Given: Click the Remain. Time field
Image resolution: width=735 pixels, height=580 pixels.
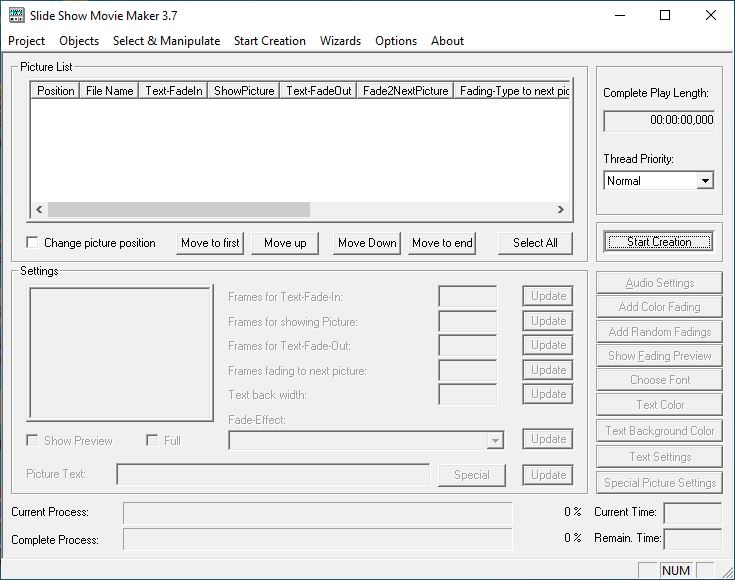Looking at the screenshot, I should tap(692, 539).
